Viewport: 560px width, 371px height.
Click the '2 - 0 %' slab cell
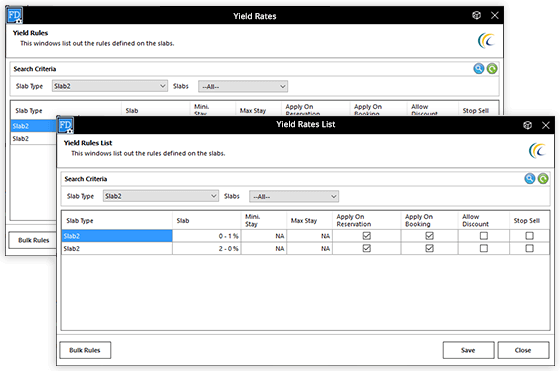206,249
